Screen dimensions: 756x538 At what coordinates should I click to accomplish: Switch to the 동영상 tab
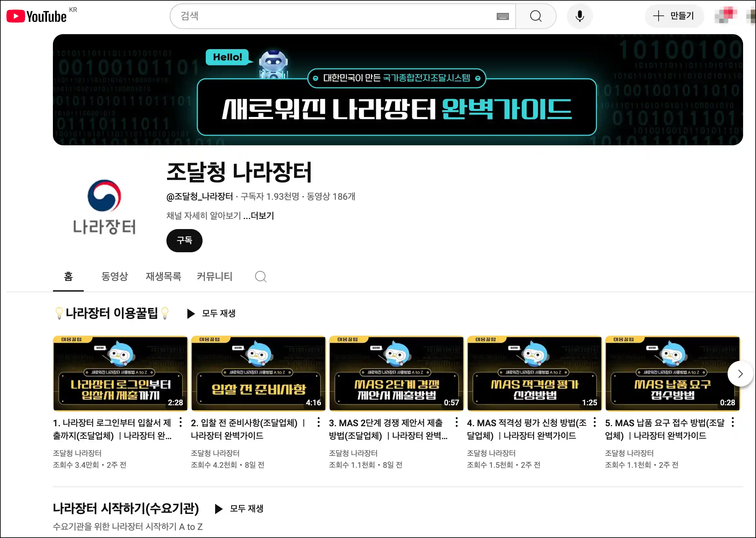(x=114, y=276)
